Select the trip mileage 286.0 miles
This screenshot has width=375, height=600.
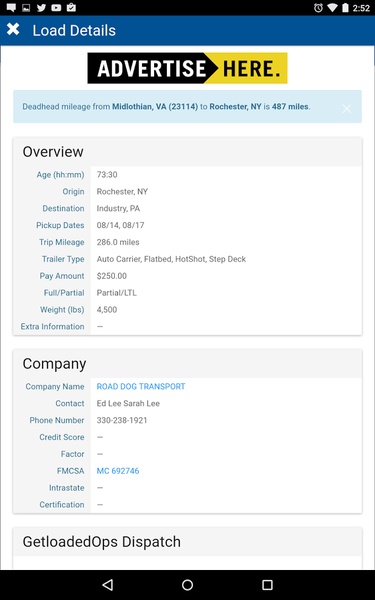coord(118,242)
